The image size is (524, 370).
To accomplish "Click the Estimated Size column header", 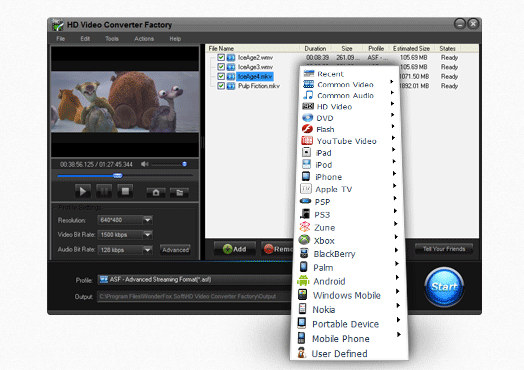I will pos(411,48).
